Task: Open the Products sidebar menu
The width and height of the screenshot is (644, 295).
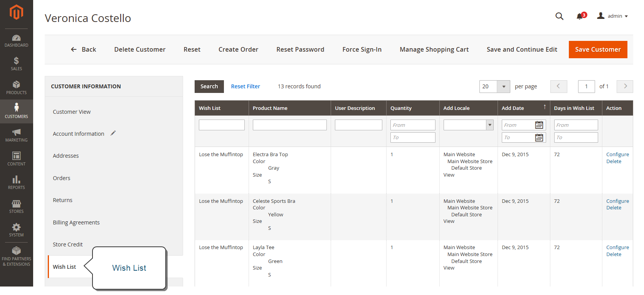Action: click(x=16, y=88)
